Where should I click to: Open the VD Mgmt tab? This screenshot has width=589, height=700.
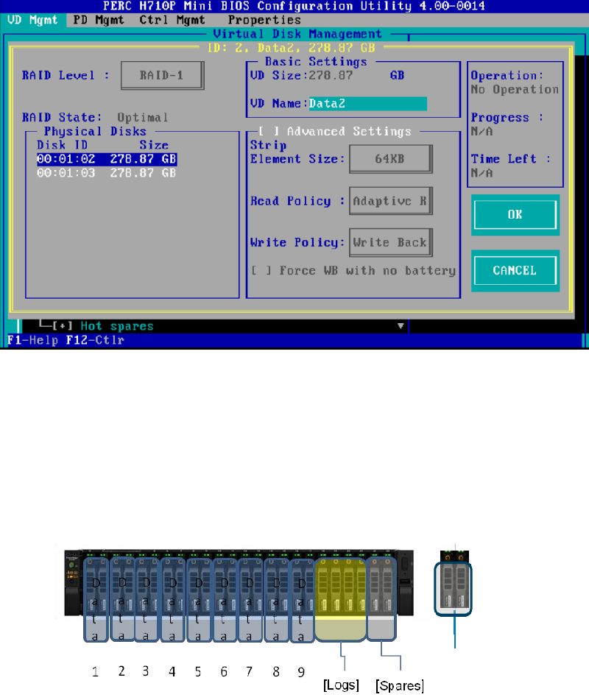point(32,20)
